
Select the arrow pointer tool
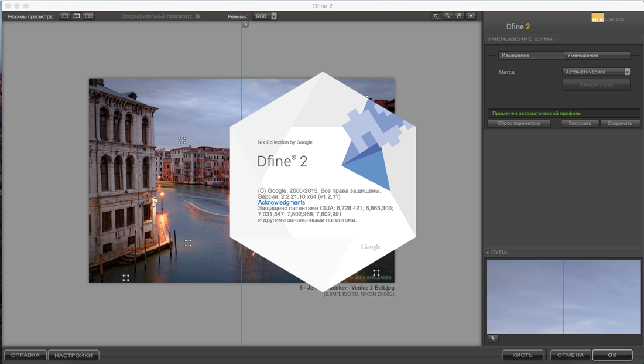pyautogui.click(x=436, y=16)
